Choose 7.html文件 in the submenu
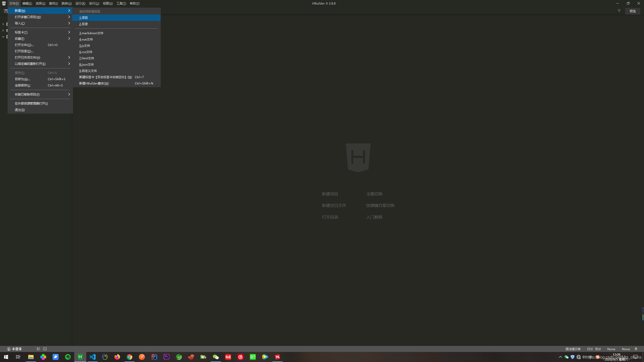The width and height of the screenshot is (644, 362). (87, 58)
